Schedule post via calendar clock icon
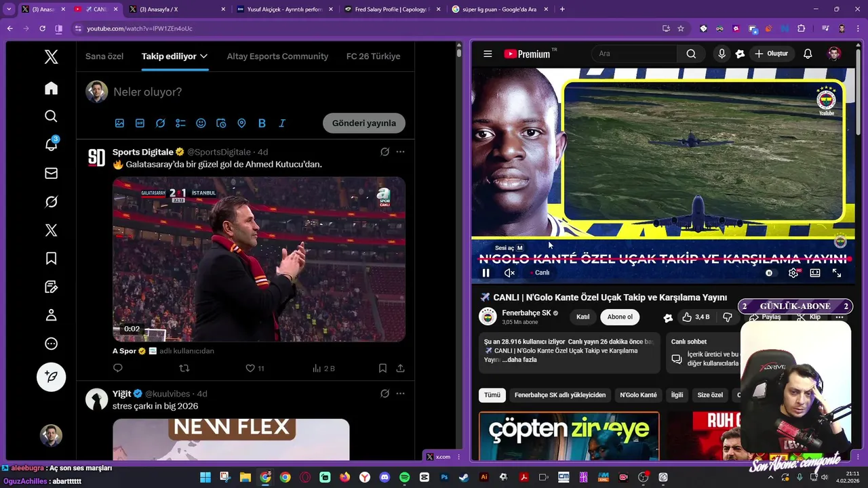This screenshot has height=488, width=868. (x=221, y=123)
